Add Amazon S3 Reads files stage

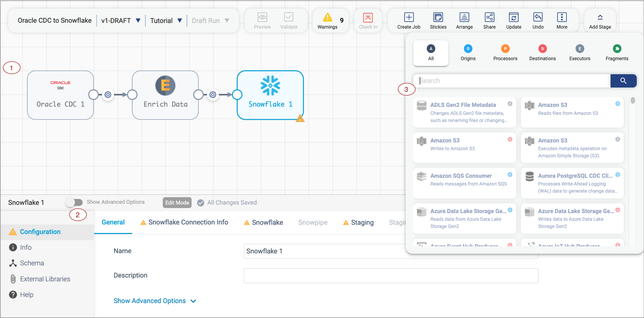tap(572, 112)
